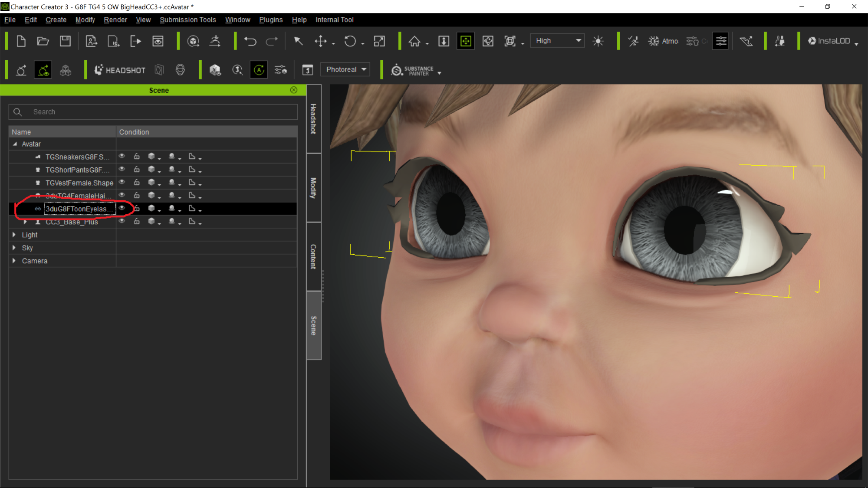Click the head mesh icon beside Headshot
Screen dimensions: 868x488
pyautogui.click(x=180, y=70)
